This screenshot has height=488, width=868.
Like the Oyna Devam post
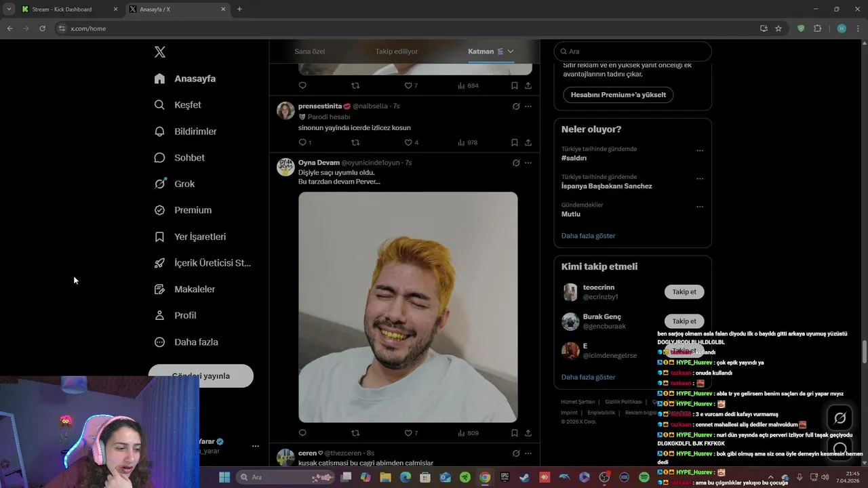[408, 433]
